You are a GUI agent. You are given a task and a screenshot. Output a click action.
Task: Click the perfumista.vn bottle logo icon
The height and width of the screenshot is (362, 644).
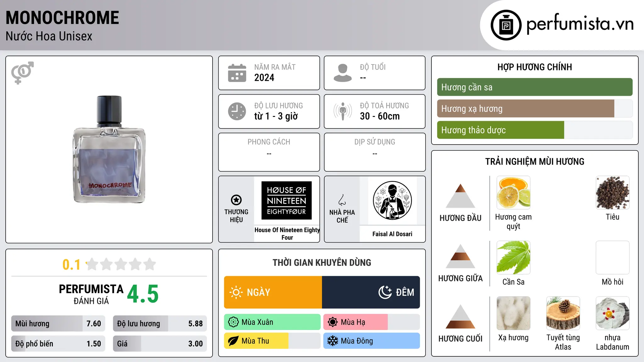(506, 25)
